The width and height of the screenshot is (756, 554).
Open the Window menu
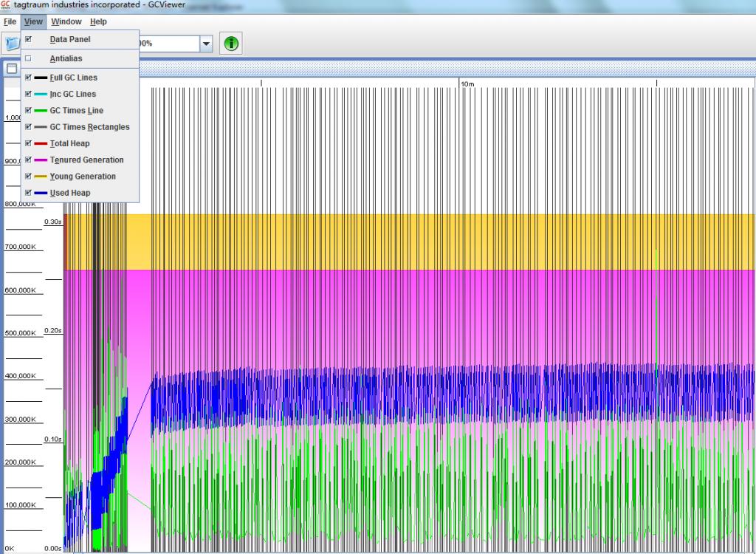(66, 21)
